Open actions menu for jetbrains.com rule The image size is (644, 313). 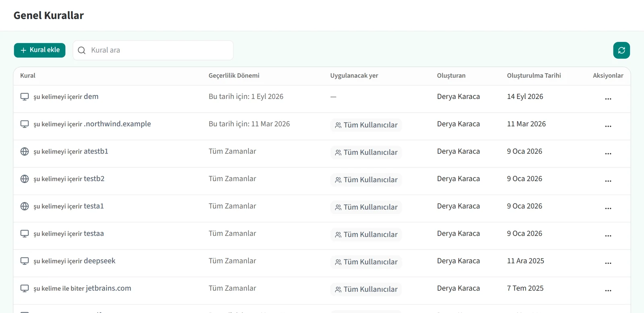click(x=608, y=290)
